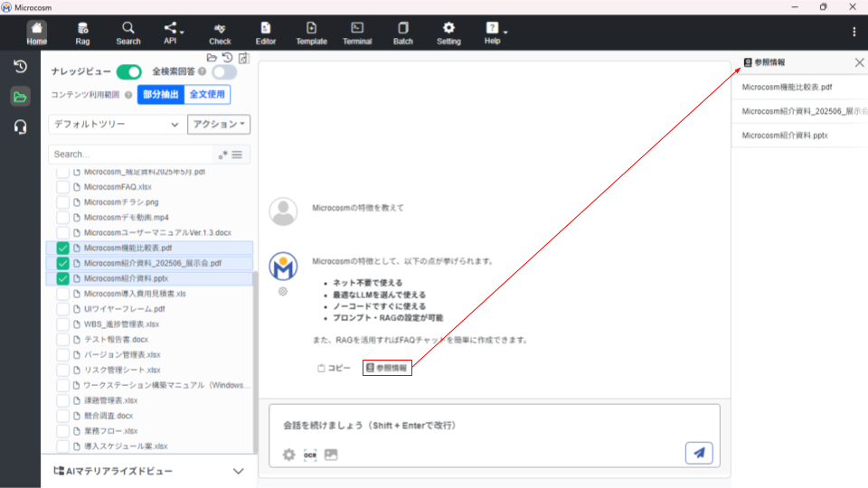
Task: Click the open-folder icon above knowledge panel
Action: click(212, 58)
